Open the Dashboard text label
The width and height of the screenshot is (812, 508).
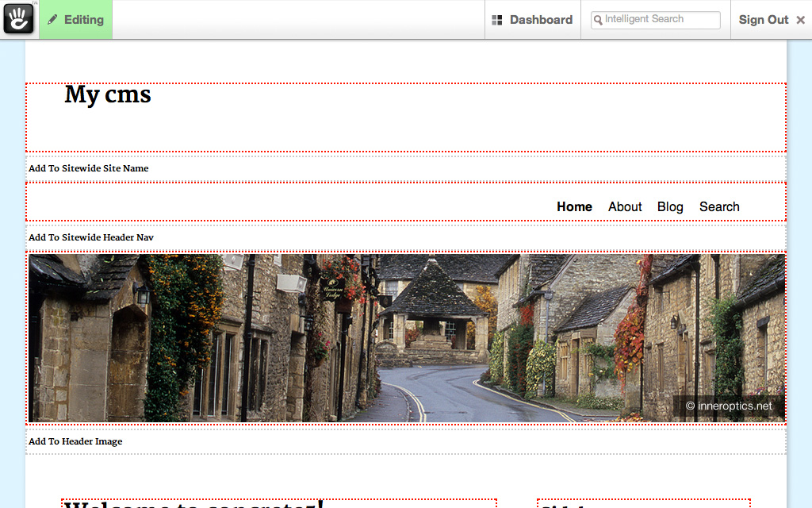click(x=541, y=20)
